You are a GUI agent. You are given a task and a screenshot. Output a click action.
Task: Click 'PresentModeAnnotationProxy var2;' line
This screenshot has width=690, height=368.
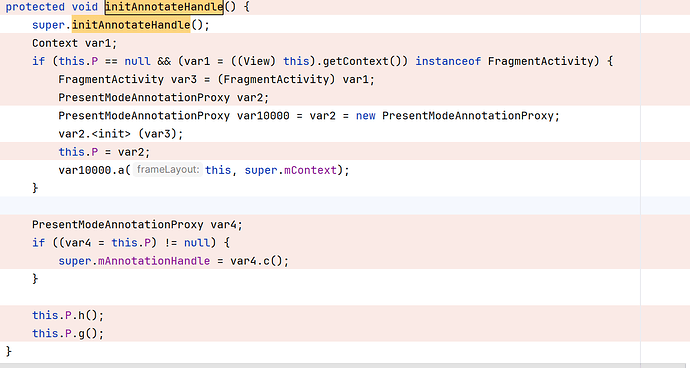[x=164, y=97]
